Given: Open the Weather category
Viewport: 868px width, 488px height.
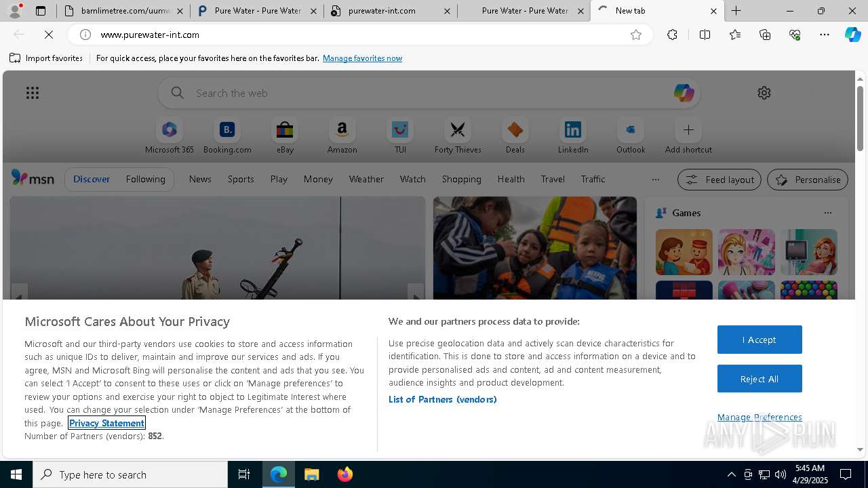Looking at the screenshot, I should coord(366,179).
